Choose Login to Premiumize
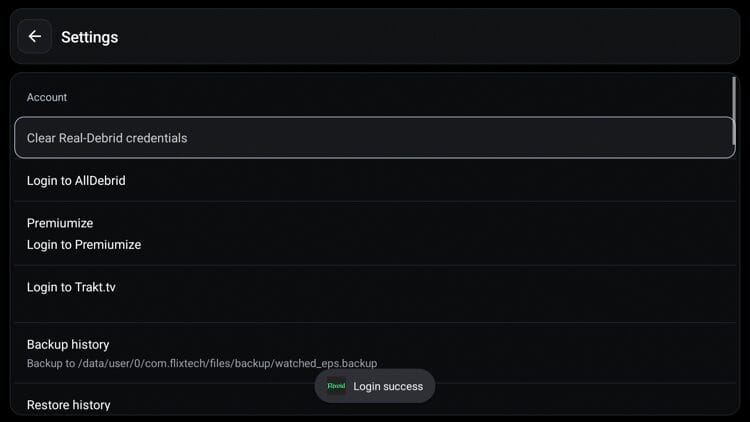750x422 pixels. point(84,245)
